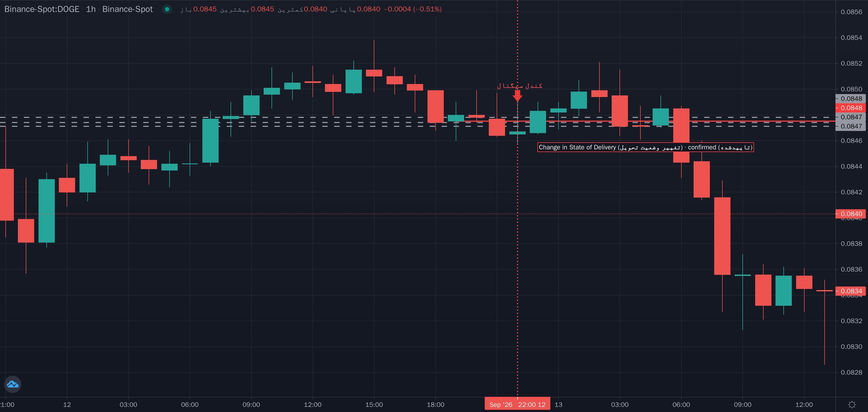Click the 1h interval label
868x412 pixels.
91,9
